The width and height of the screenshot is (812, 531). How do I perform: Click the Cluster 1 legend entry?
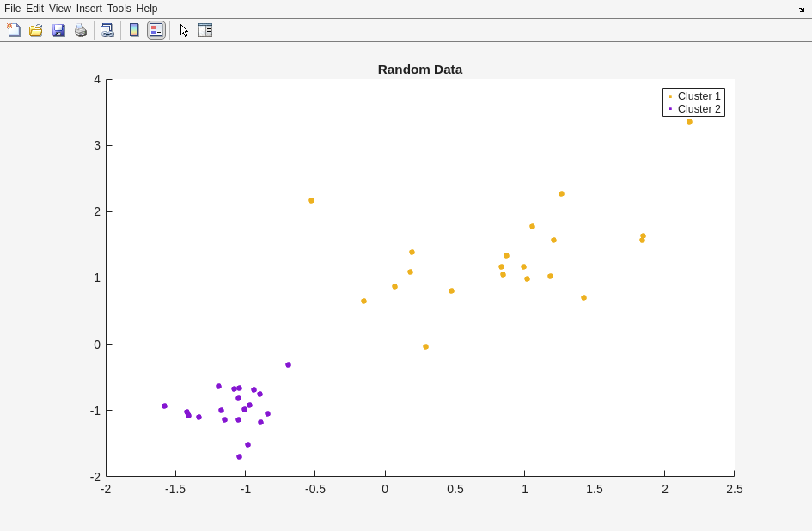coord(699,96)
